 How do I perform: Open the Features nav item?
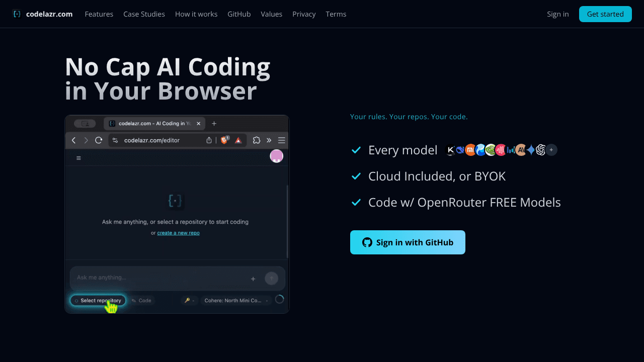99,14
